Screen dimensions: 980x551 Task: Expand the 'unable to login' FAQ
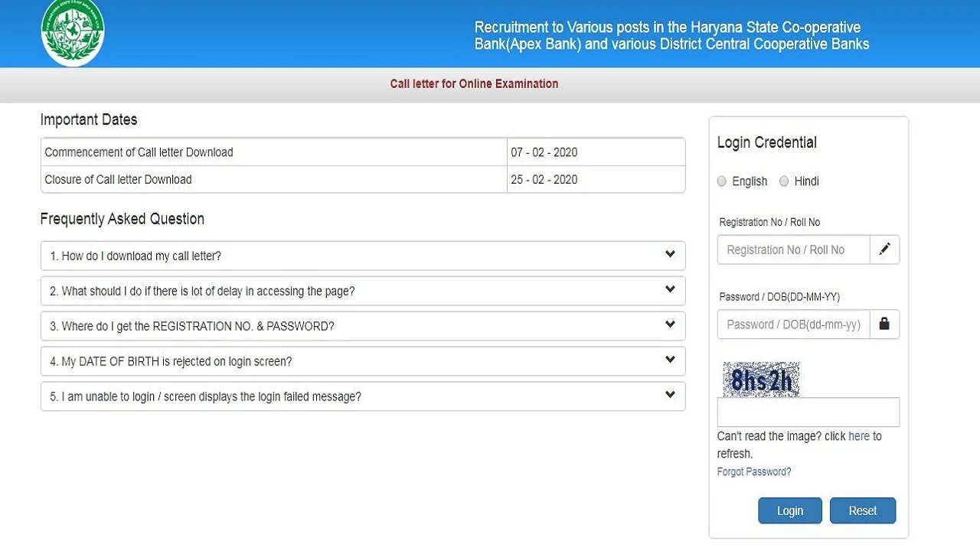tap(363, 396)
